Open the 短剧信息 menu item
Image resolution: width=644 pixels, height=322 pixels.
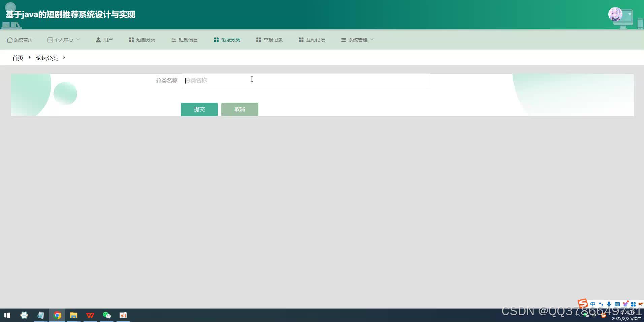tap(184, 40)
